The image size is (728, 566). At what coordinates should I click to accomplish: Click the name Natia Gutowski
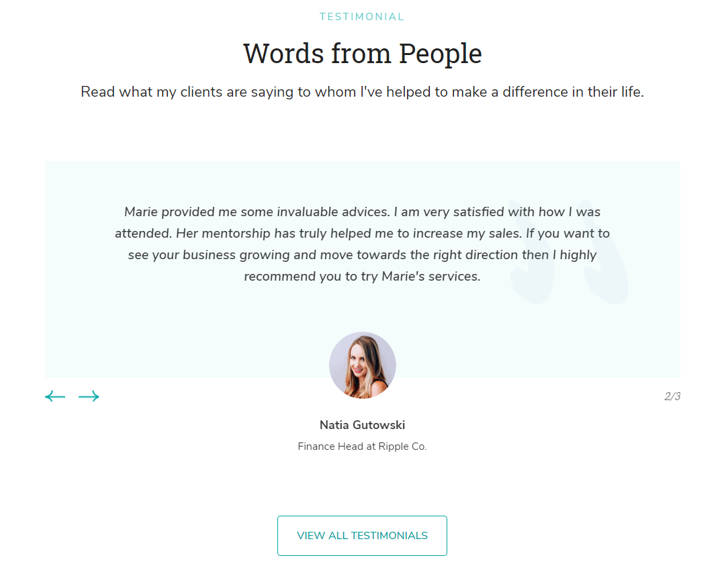362,424
